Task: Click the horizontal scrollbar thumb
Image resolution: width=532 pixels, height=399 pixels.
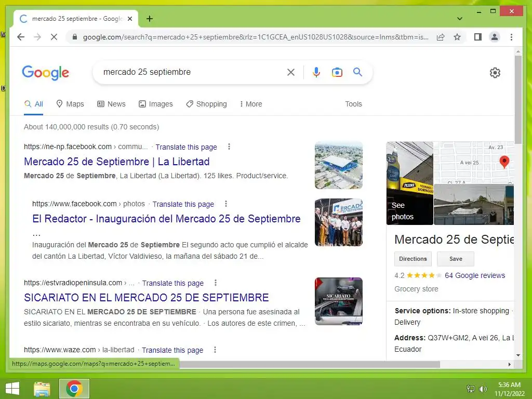Action: click(310, 364)
